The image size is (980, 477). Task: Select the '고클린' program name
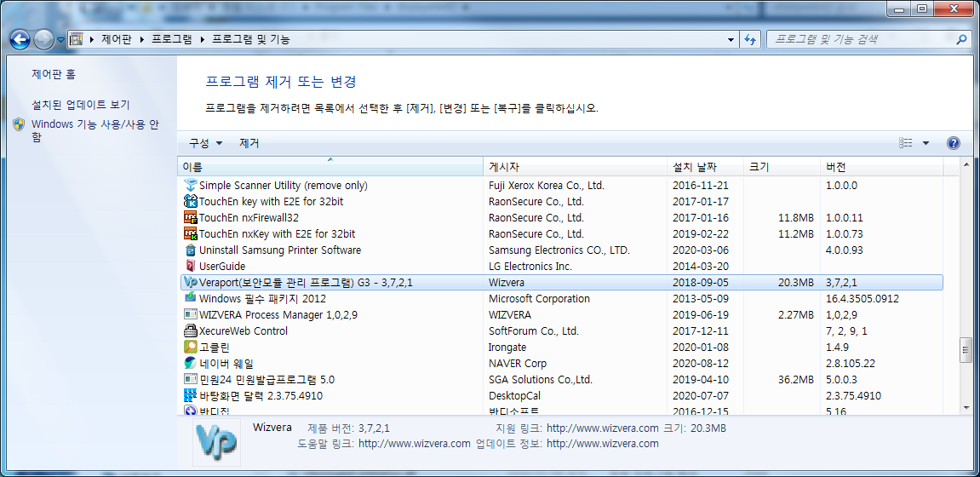pyautogui.click(x=215, y=347)
